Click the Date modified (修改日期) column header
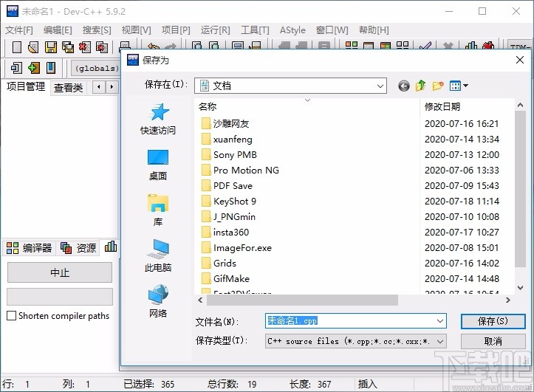 click(x=442, y=106)
